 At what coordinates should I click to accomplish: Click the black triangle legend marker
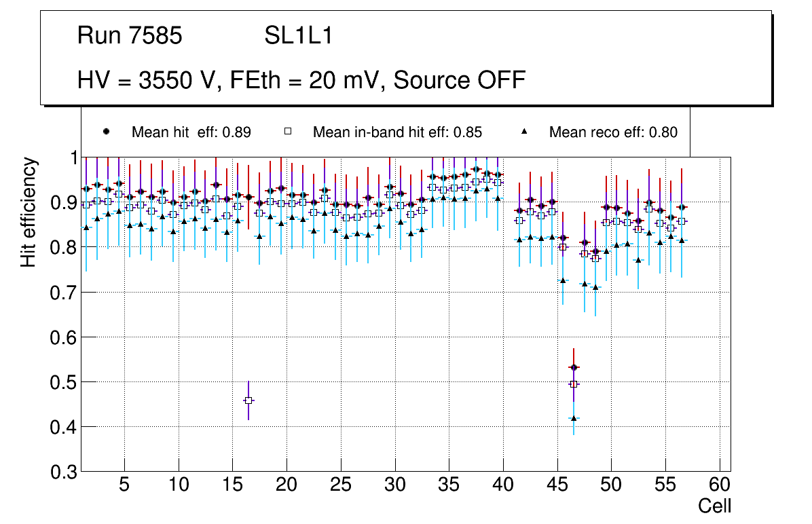524,131
